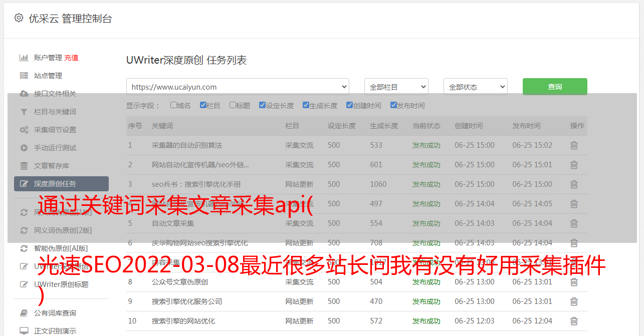Delete row 6 庆华购物网站 task
Viewport: 644px width, 336px height.
point(574,243)
